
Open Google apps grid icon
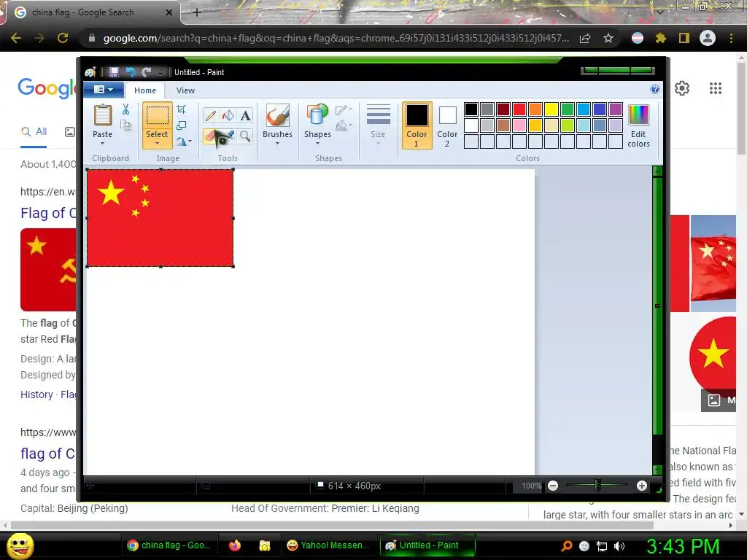pos(716,88)
